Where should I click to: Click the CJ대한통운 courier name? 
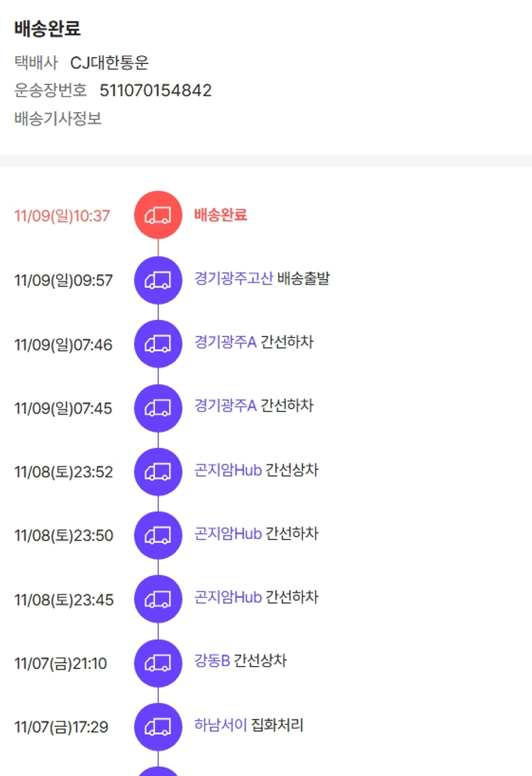(x=109, y=63)
